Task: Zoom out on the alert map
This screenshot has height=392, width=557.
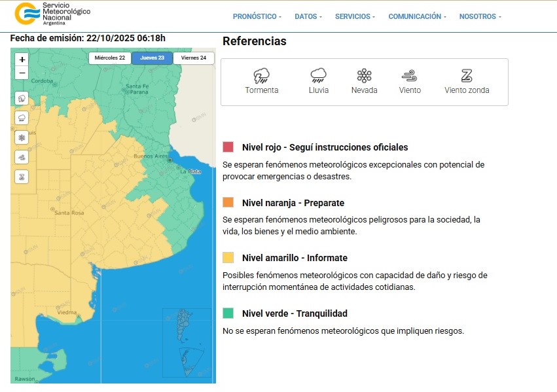Action: point(22,73)
